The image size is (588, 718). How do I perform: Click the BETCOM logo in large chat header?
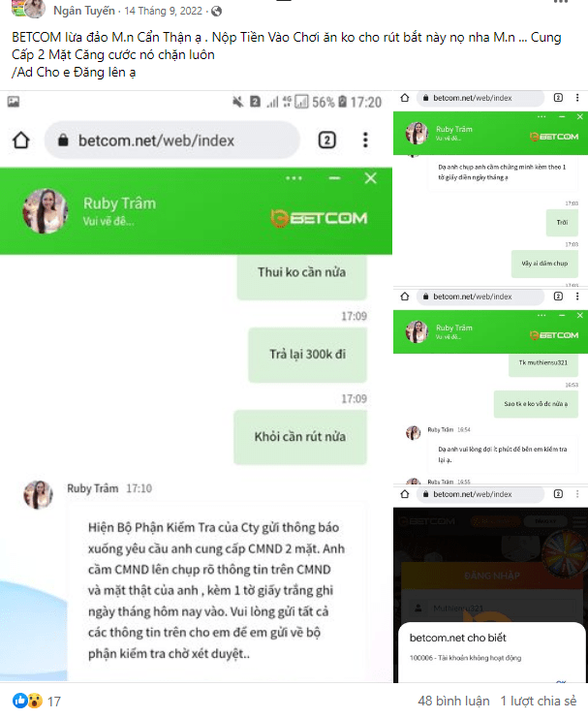[319, 218]
